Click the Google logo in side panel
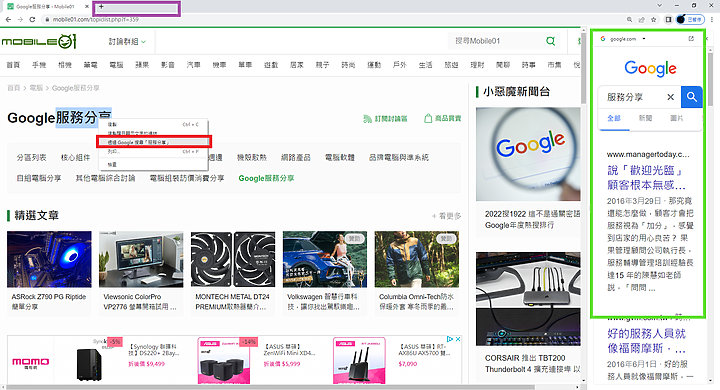Image resolution: width=720 pixels, height=390 pixels. coord(650,68)
